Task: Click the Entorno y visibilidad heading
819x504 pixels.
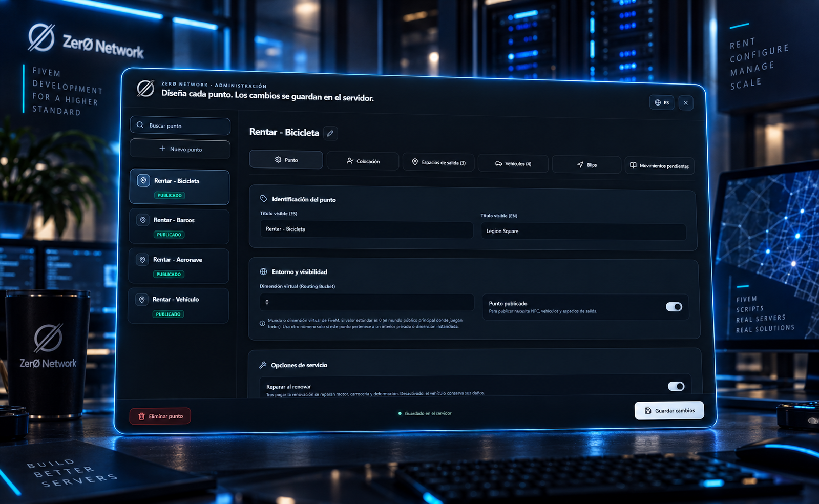Action: [299, 272]
